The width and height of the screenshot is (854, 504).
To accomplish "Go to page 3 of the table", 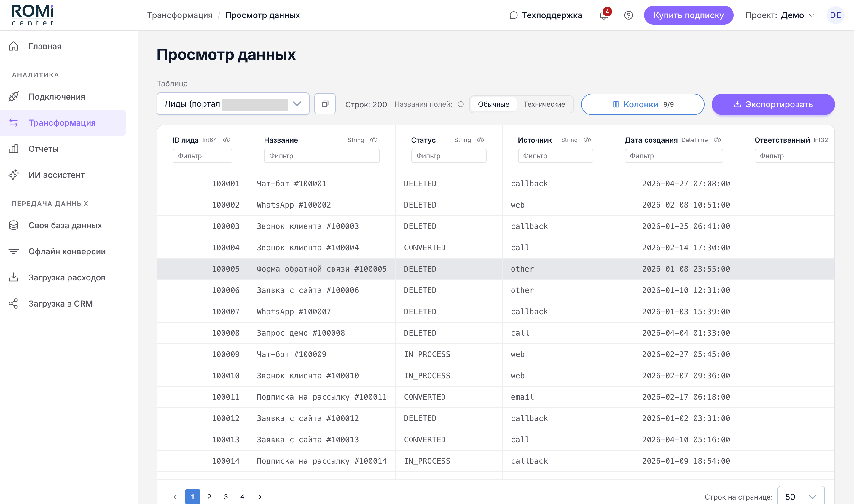I will pos(226,497).
